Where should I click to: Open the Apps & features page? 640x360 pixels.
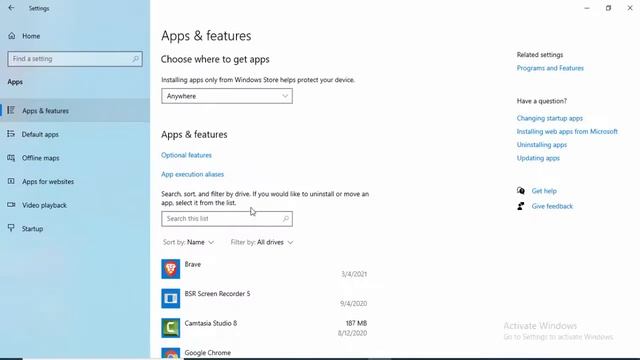75,111
